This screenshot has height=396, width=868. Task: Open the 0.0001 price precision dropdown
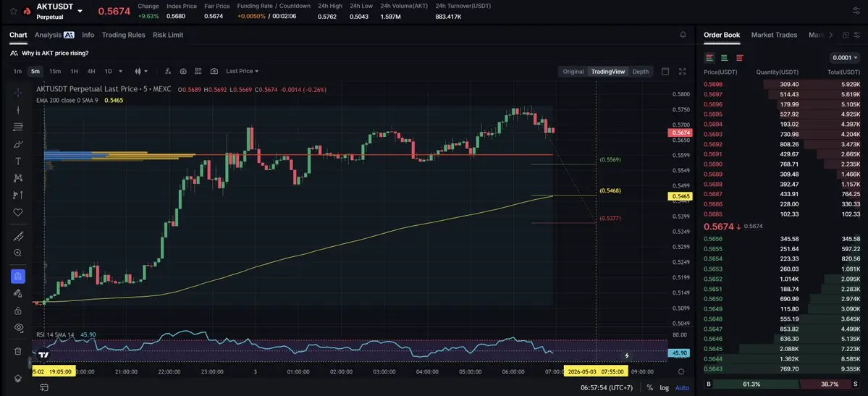(845, 58)
